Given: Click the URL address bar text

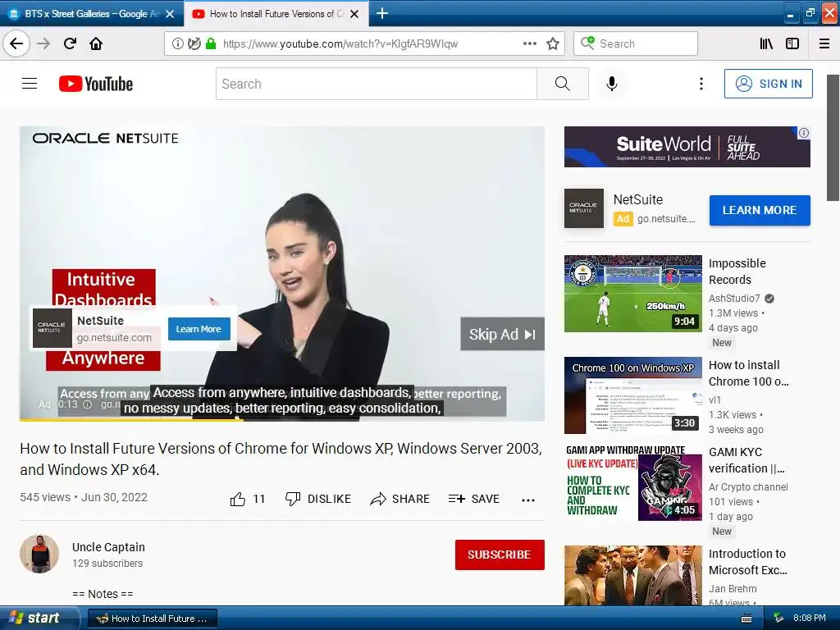Looking at the screenshot, I should [340, 43].
